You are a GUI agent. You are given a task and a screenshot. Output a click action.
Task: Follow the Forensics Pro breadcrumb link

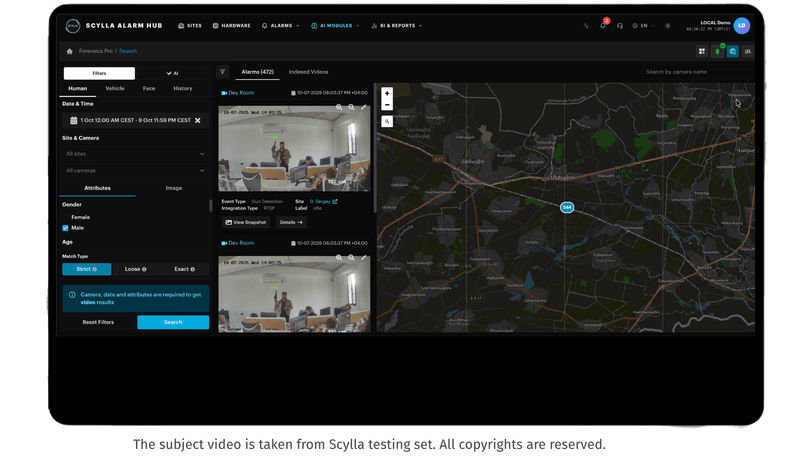[95, 51]
